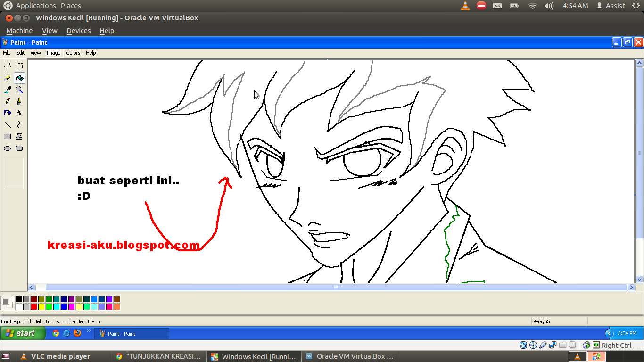Activate the Airbrush spray tool
644x362 pixels.
point(8,113)
